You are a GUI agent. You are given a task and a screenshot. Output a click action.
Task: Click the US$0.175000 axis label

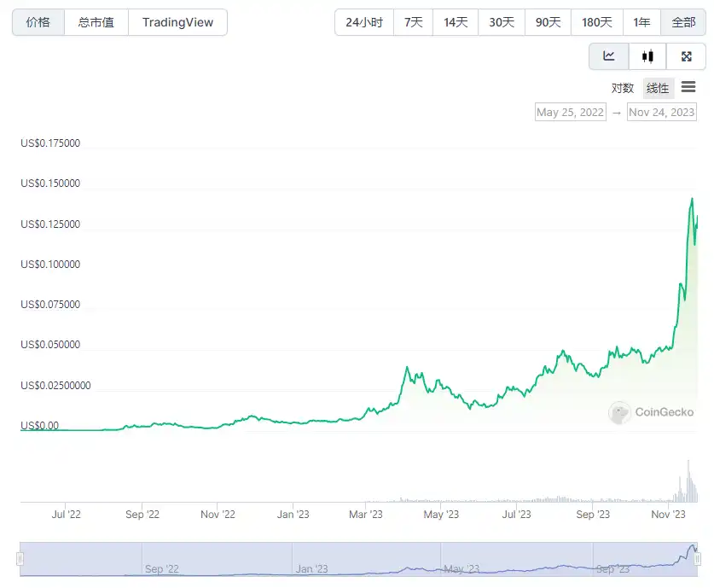50,143
